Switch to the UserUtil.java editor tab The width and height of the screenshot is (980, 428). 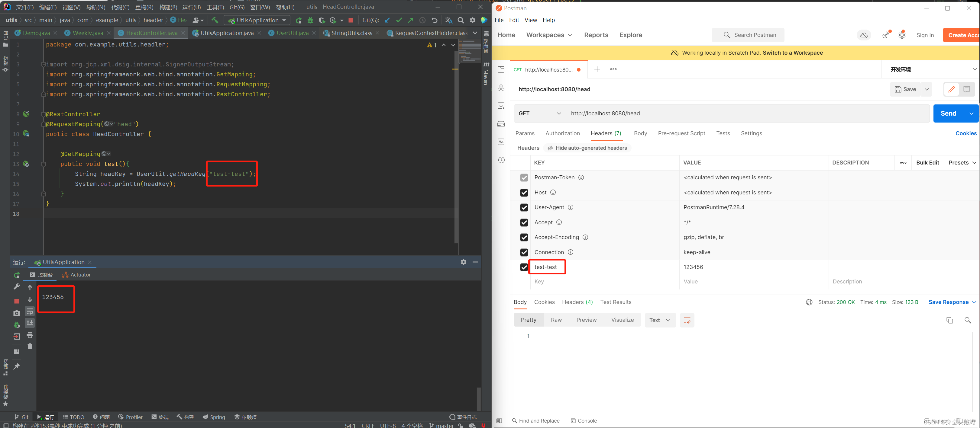tap(292, 33)
